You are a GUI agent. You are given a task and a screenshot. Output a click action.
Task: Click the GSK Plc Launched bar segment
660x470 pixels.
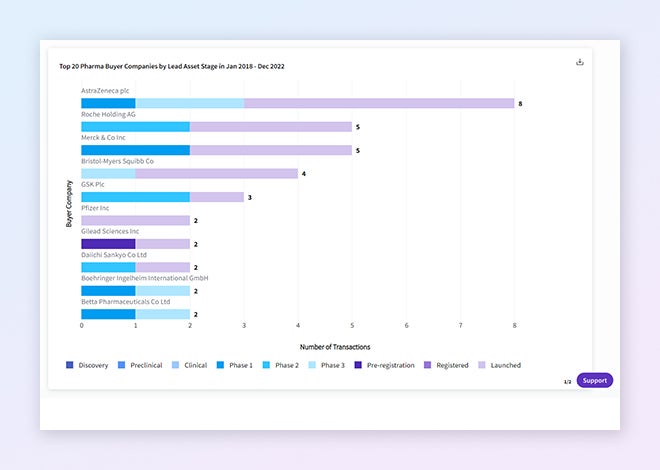coord(216,197)
